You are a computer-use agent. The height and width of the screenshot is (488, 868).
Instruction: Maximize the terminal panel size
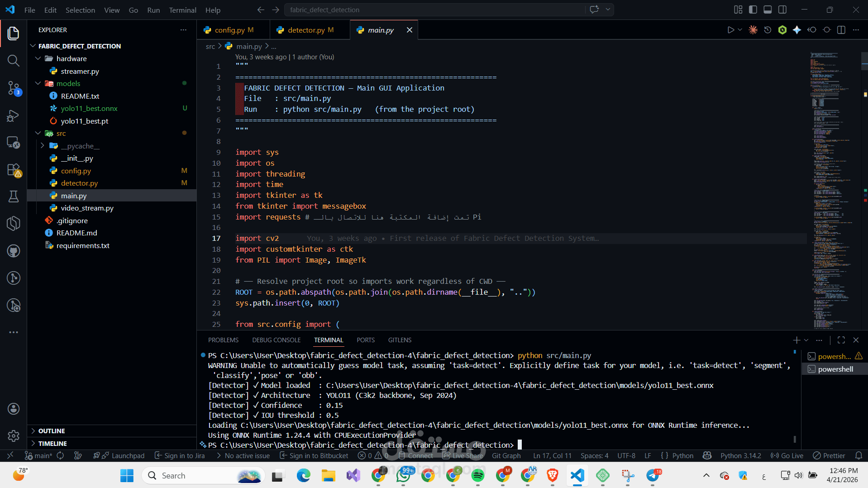[841, 340]
